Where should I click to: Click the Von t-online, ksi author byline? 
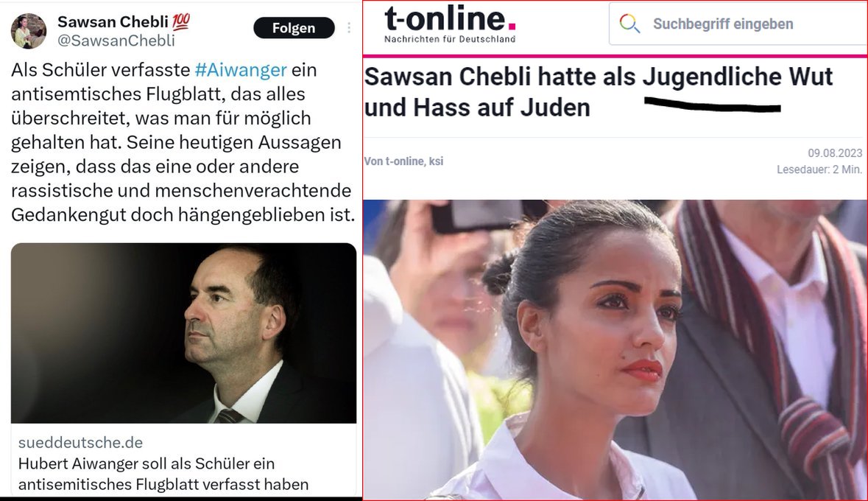tap(403, 161)
